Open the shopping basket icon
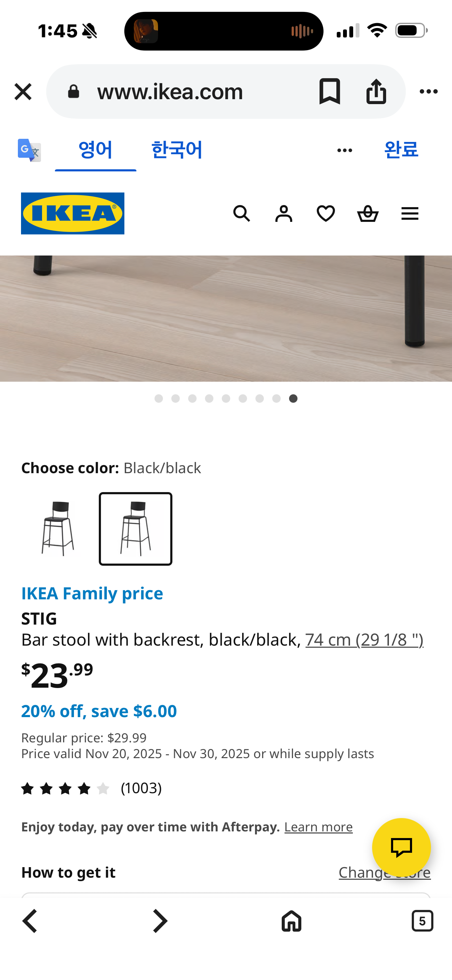 click(368, 213)
